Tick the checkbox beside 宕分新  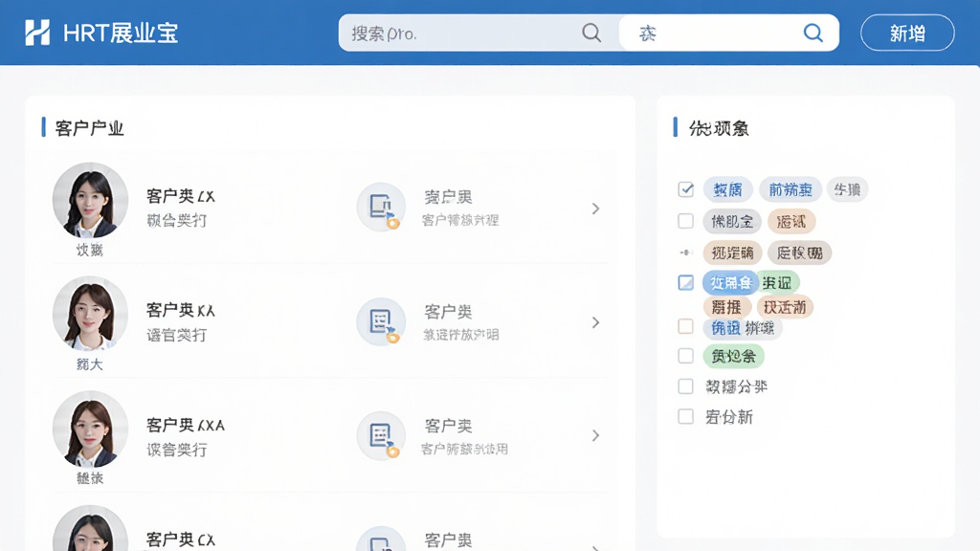685,416
